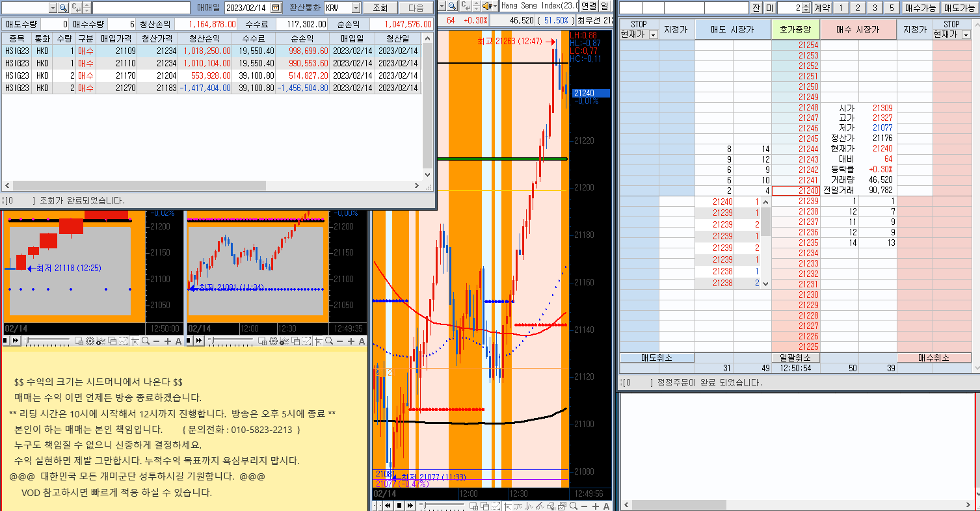This screenshot has width=980, height=511.
Task: Click the 'A' auto-scale icon under main chart
Action: tap(606, 505)
